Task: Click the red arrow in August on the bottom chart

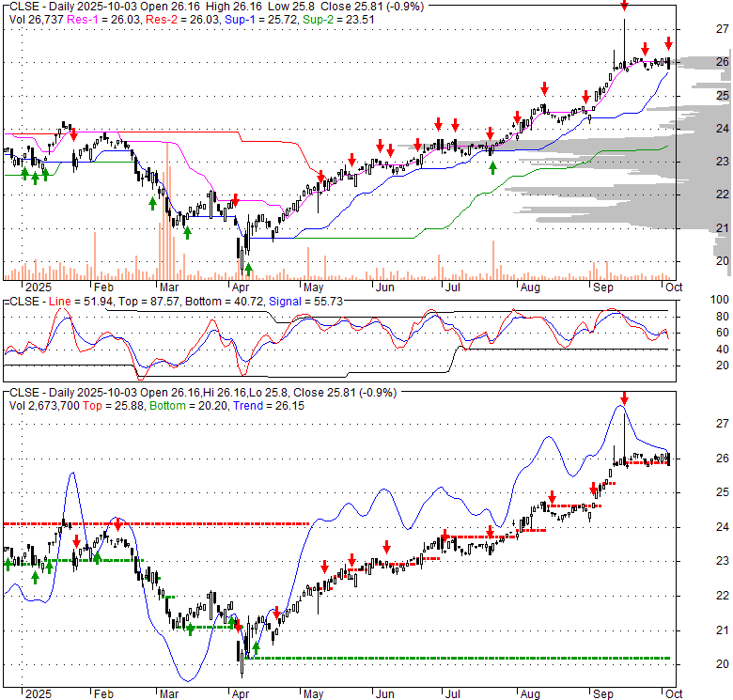Action: coord(552,497)
